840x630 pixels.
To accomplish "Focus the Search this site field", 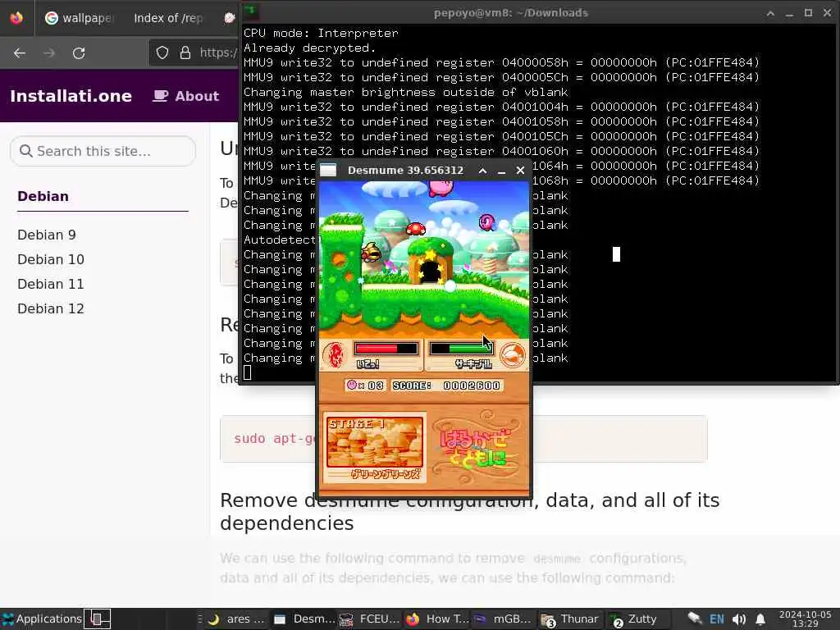I will click(x=103, y=151).
